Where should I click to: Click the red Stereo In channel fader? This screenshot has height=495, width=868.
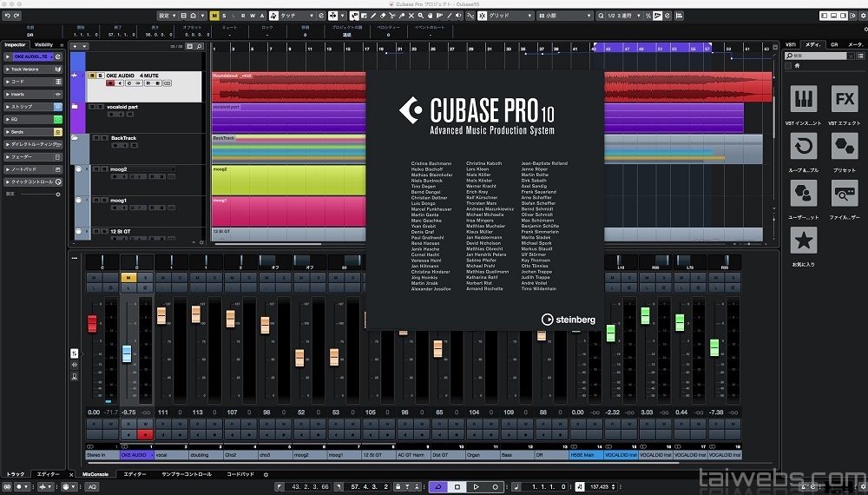pos(92,325)
